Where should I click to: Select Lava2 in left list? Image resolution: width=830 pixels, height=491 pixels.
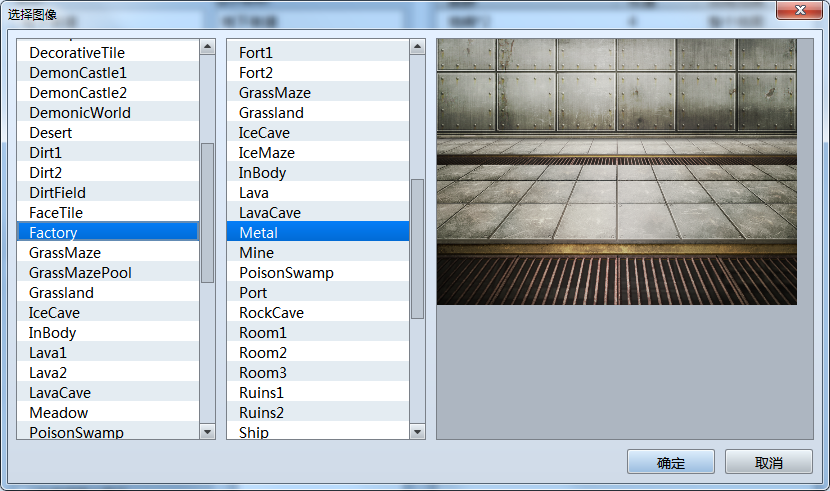pyautogui.click(x=108, y=373)
